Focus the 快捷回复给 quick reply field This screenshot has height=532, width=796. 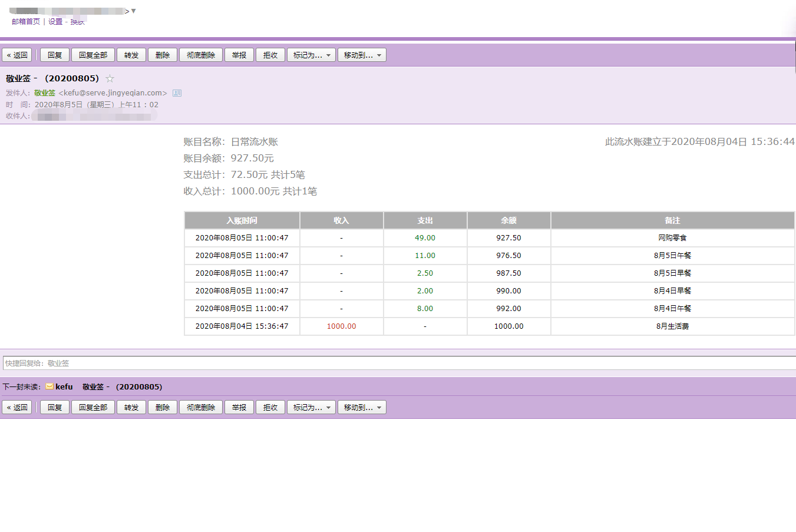point(399,363)
